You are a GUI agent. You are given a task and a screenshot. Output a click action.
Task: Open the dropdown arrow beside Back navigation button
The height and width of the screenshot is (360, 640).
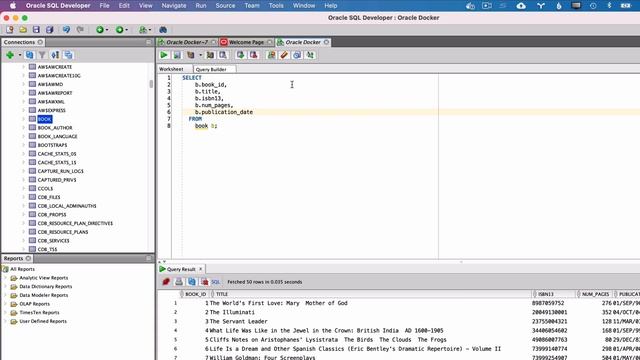pyautogui.click(x=107, y=30)
